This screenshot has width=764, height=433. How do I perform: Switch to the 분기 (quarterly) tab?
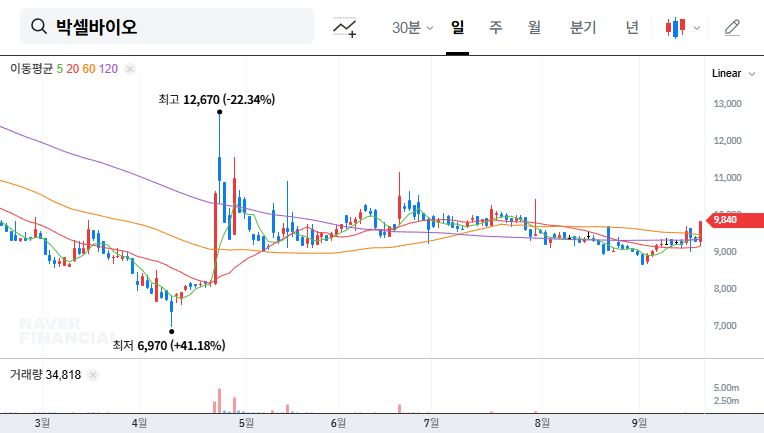pos(583,27)
